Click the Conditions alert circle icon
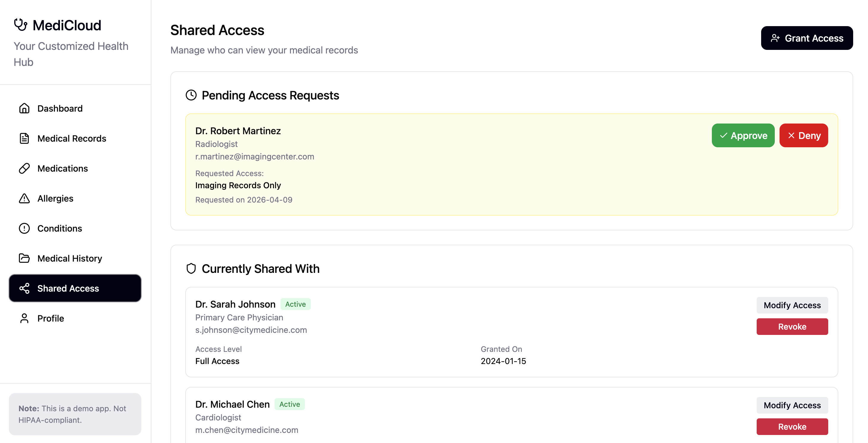 (x=24, y=229)
